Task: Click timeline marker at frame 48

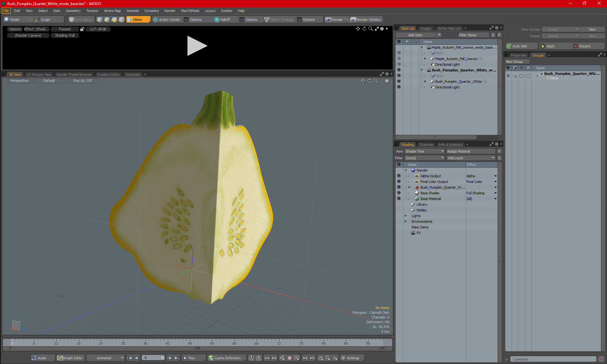Action: 190,343
